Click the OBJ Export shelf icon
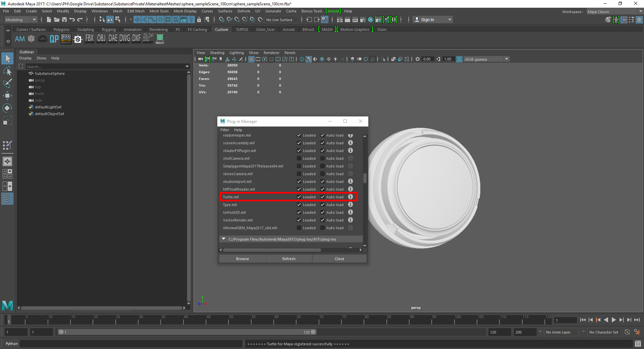Screen dimensions: 644x349 point(101,39)
